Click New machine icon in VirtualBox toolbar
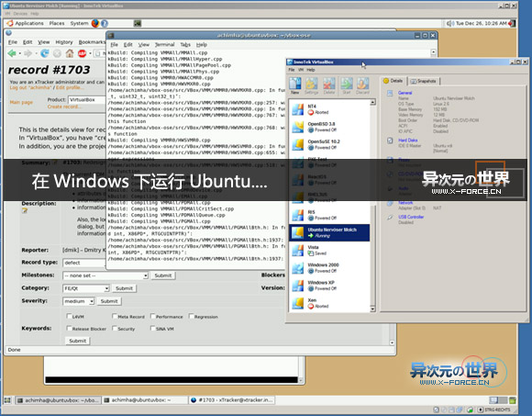 [294, 85]
